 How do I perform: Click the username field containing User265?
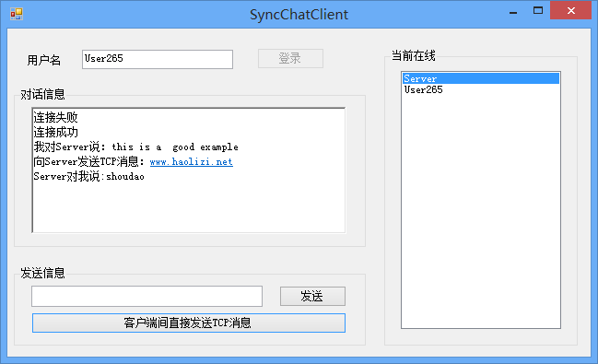point(158,59)
